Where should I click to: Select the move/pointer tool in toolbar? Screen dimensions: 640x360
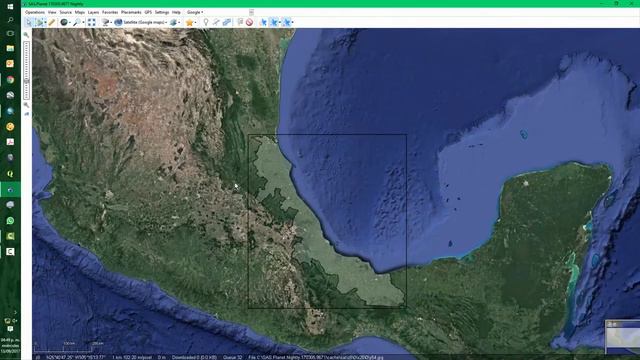(29, 22)
